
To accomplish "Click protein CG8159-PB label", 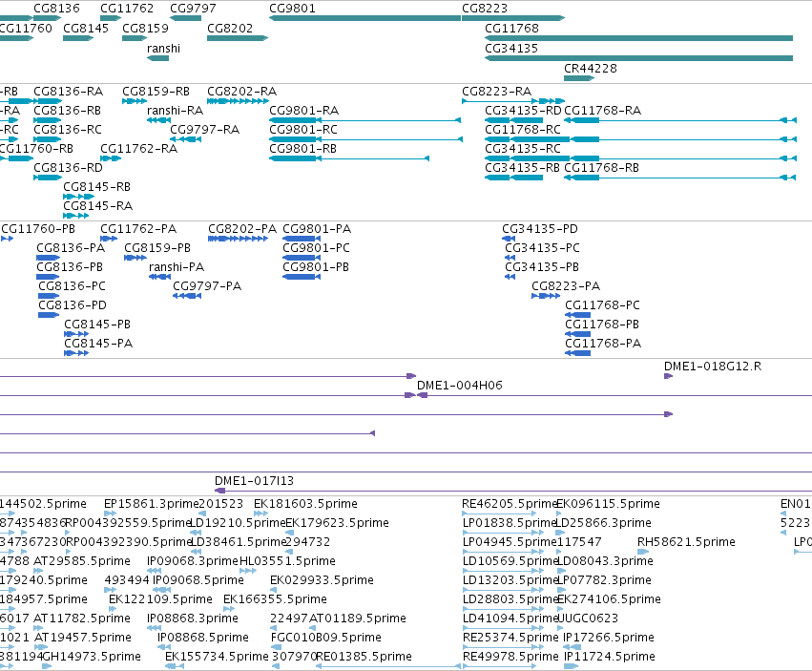I will click(157, 248).
